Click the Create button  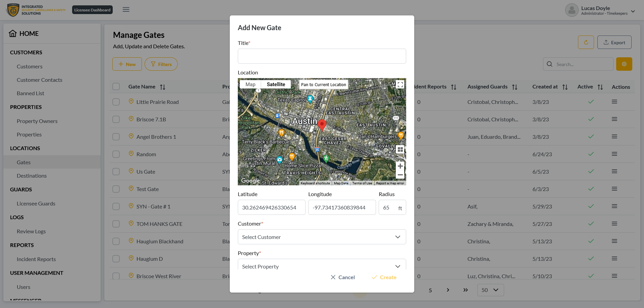click(384, 277)
